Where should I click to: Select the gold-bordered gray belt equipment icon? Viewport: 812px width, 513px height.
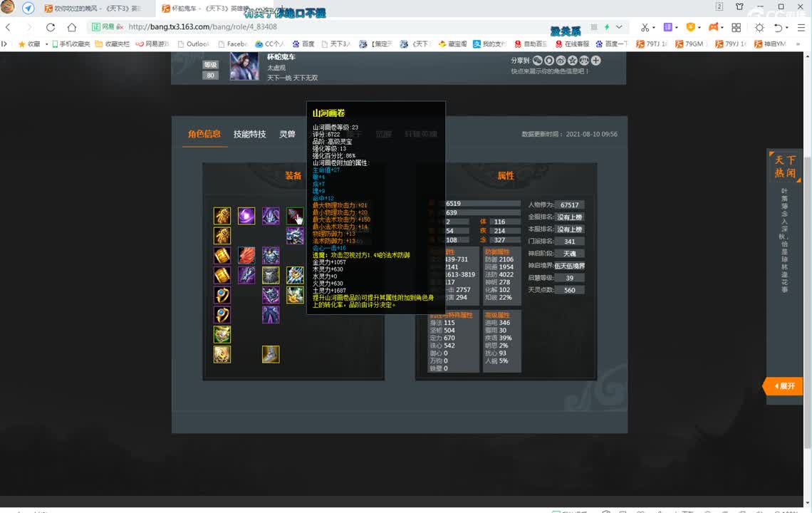(x=271, y=275)
